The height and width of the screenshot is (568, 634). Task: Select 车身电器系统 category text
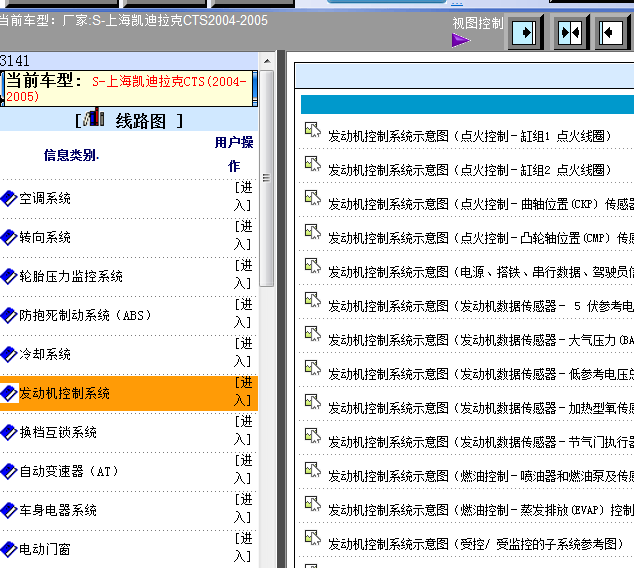(x=58, y=511)
